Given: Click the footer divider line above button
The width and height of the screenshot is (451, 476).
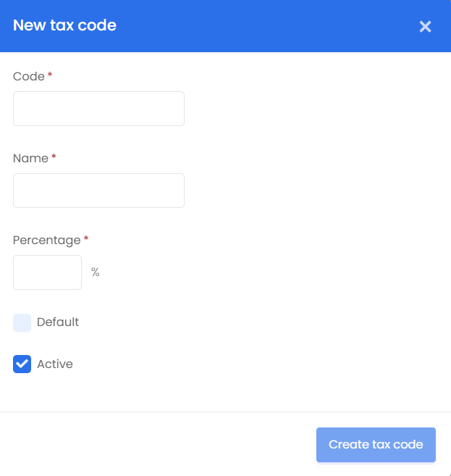Looking at the screenshot, I should (x=225, y=412).
